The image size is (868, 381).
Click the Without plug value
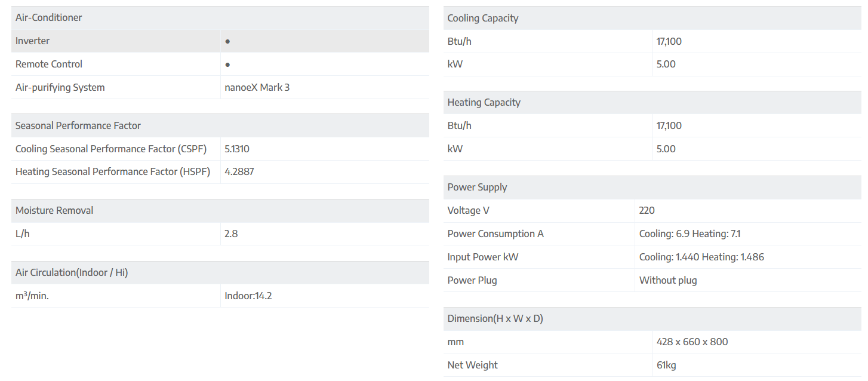[x=668, y=281]
